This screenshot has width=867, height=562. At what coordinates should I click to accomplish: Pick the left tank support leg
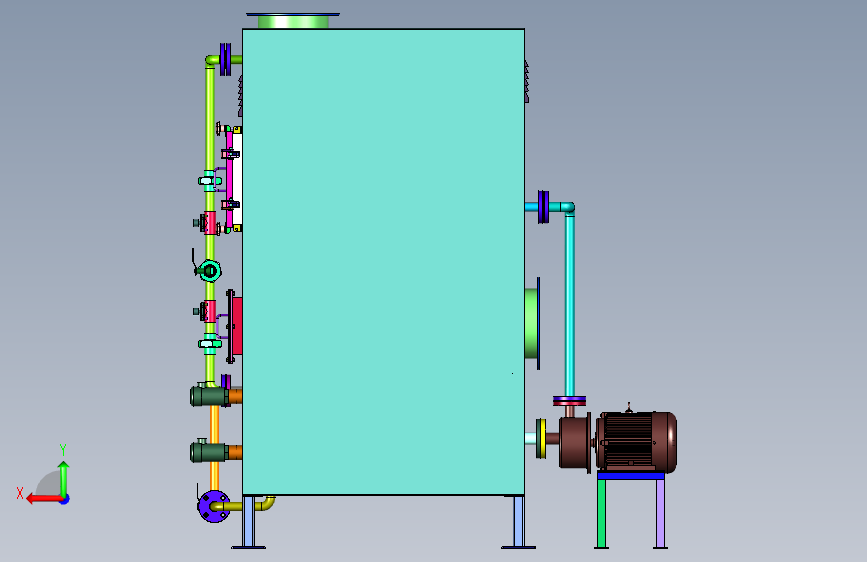pos(249,522)
